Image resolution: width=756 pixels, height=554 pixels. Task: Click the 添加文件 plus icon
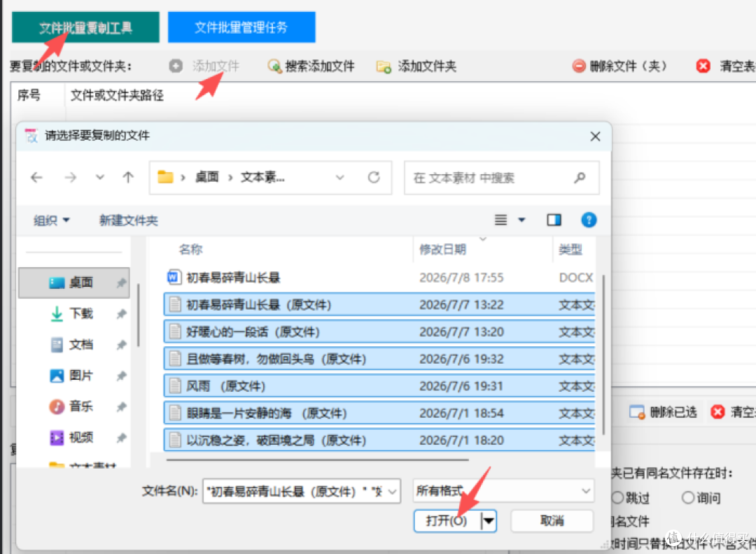(176, 66)
